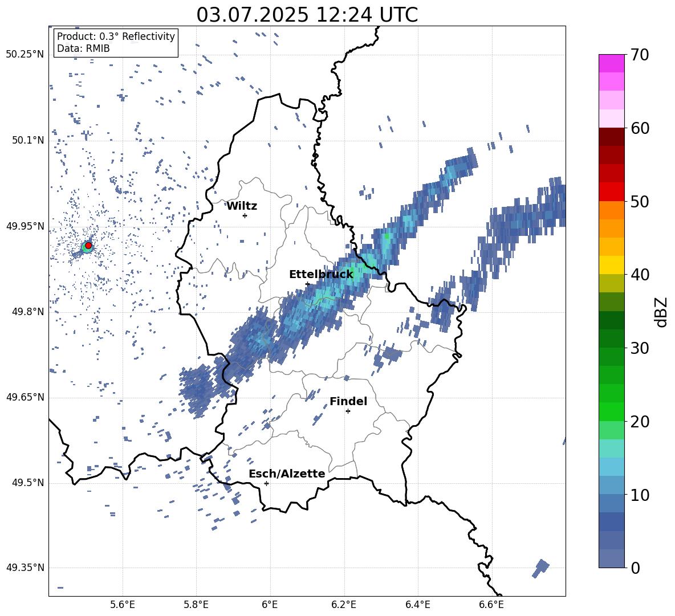Click the colorbar tick label 10
Screen dimensions: 675x616
640,495
